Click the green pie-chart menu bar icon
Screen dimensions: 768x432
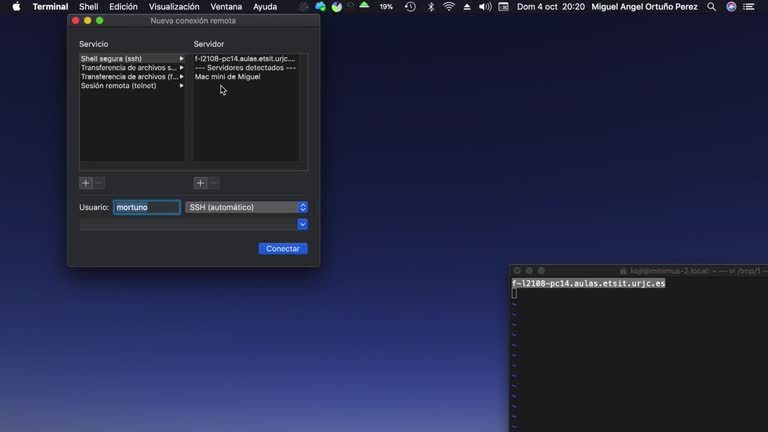pyautogui.click(x=336, y=7)
